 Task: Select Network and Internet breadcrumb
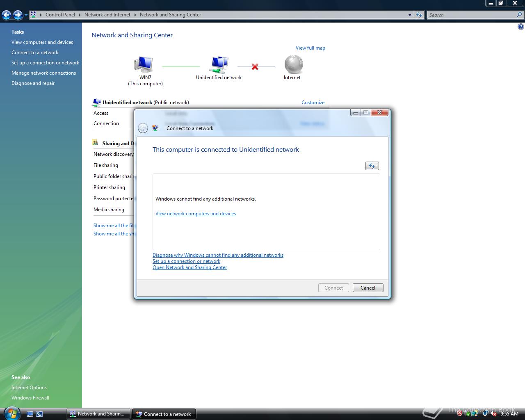pyautogui.click(x=107, y=15)
